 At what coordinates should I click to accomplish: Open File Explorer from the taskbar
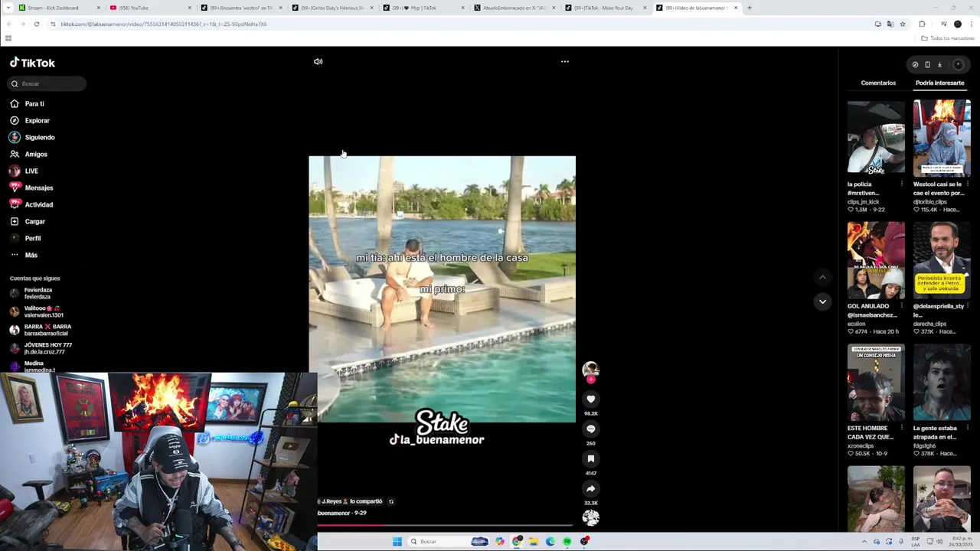534,542
